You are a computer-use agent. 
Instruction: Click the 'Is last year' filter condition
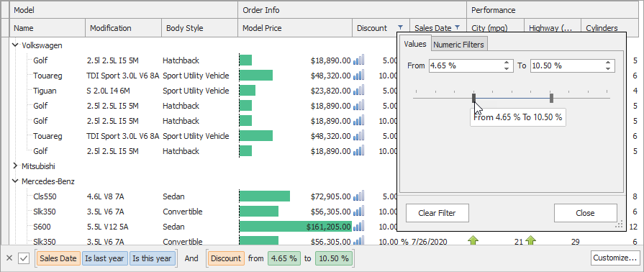pos(105,258)
